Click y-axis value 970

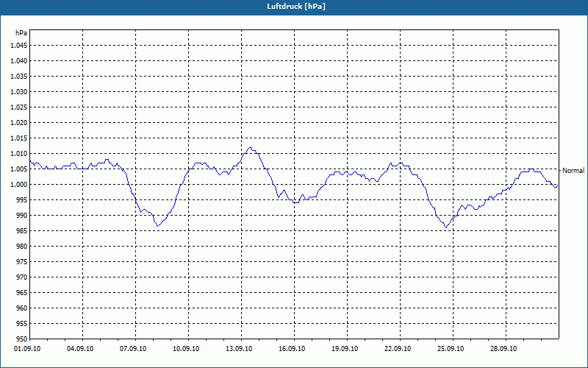pos(22,277)
